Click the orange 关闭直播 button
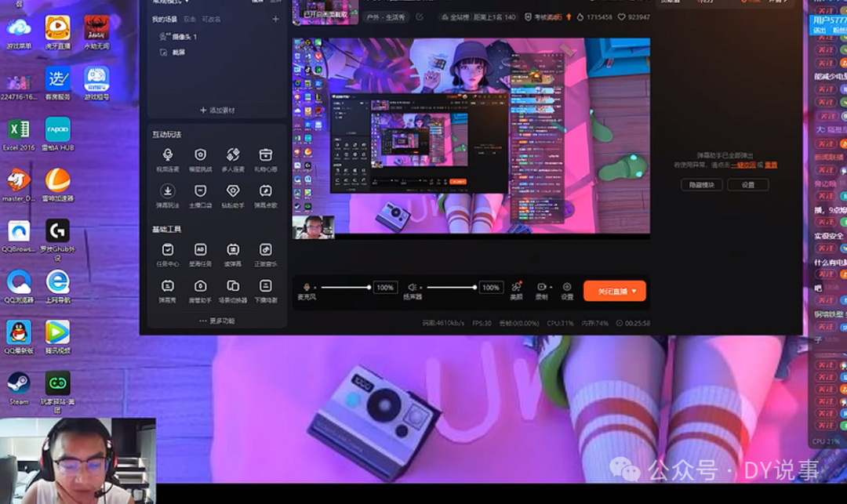 (x=614, y=291)
